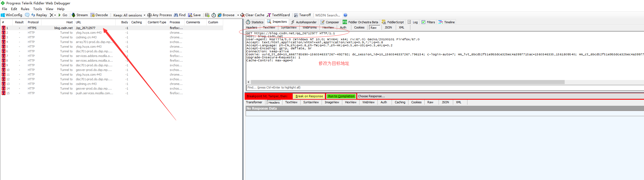Click the Find text box in request pane
644x180 pixels.
click(445, 87)
